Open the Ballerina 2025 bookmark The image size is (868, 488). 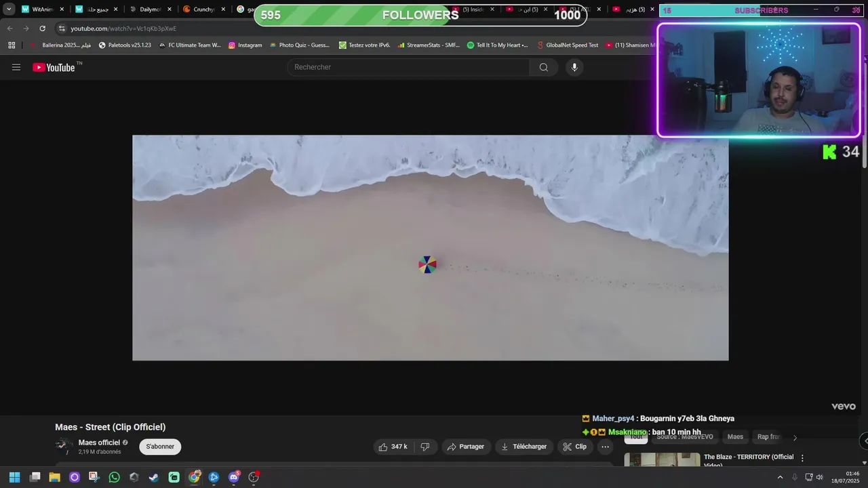(62, 45)
